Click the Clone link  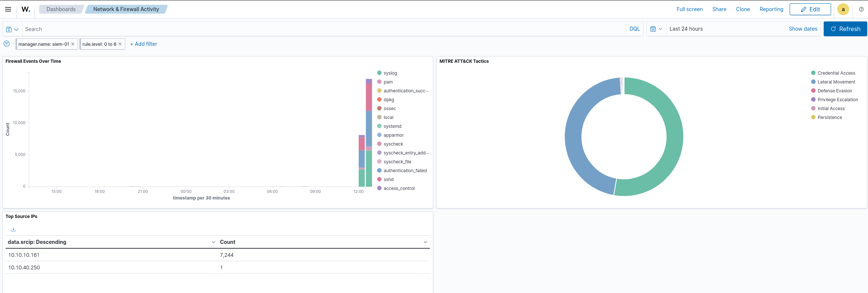[743, 9]
